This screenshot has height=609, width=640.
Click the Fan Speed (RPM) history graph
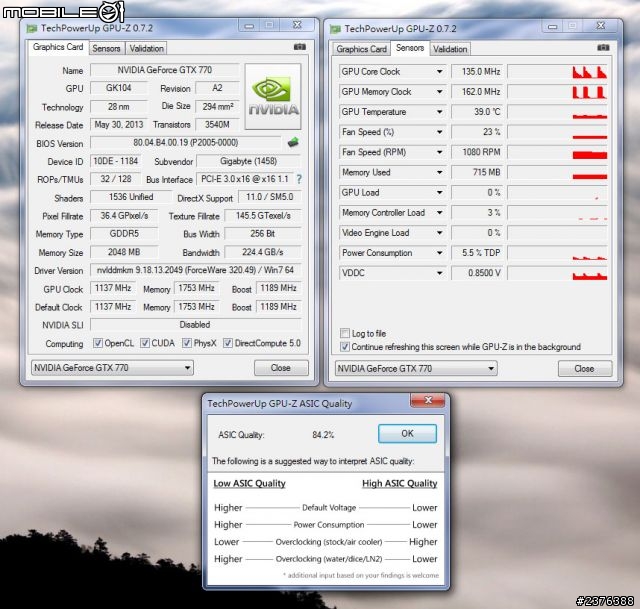click(x=557, y=152)
